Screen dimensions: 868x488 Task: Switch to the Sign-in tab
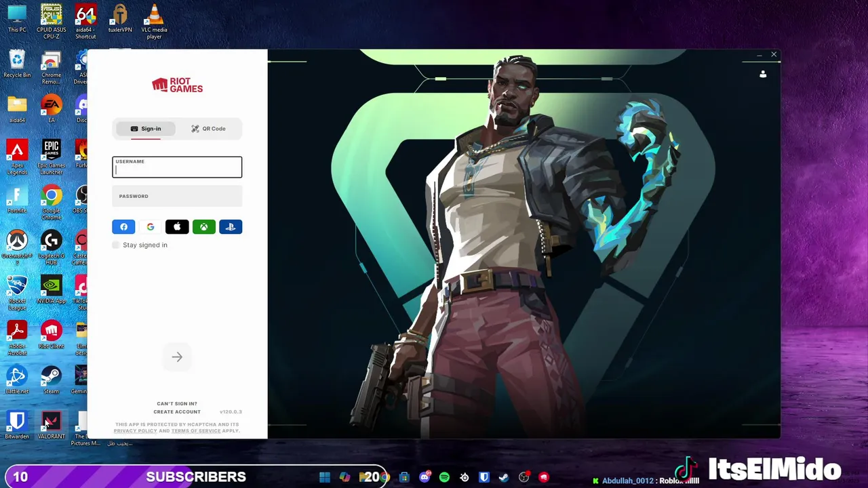146,129
